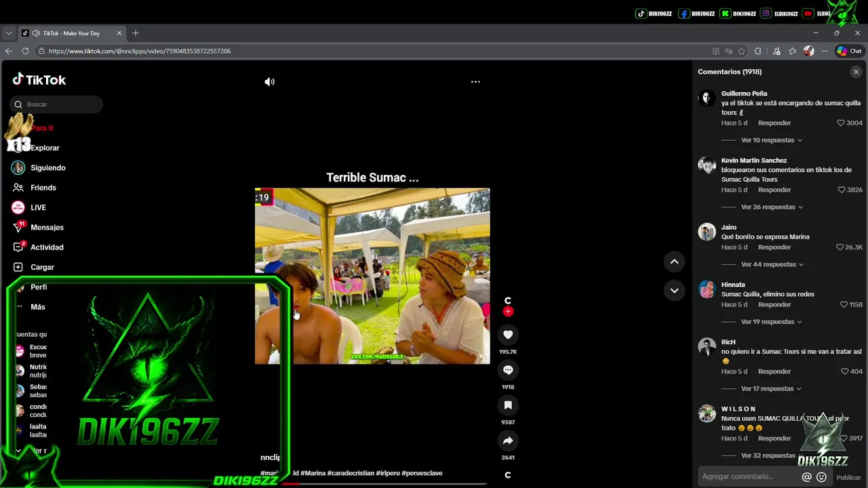Open the browser Favorites icon
Image resolution: width=868 pixels, height=488 pixels.
coord(792,51)
